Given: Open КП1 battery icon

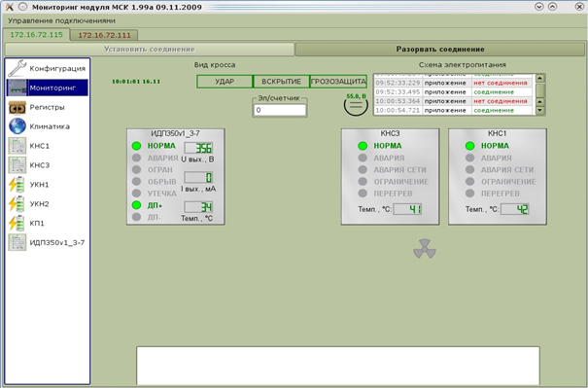Looking at the screenshot, I should 17,224.
